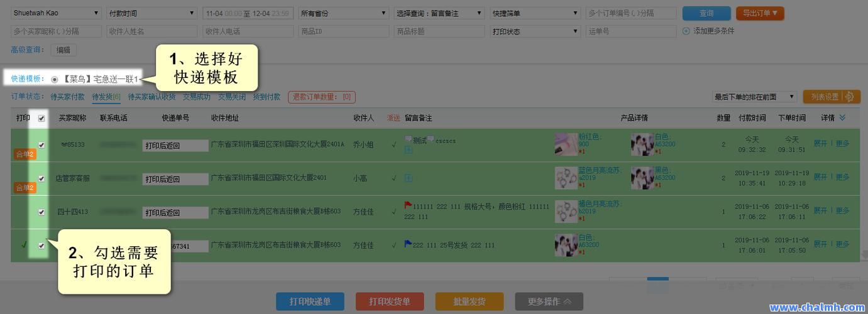The image size is (868, 314).
Task: Open the 所有省份 province dropdown
Action: [x=344, y=13]
